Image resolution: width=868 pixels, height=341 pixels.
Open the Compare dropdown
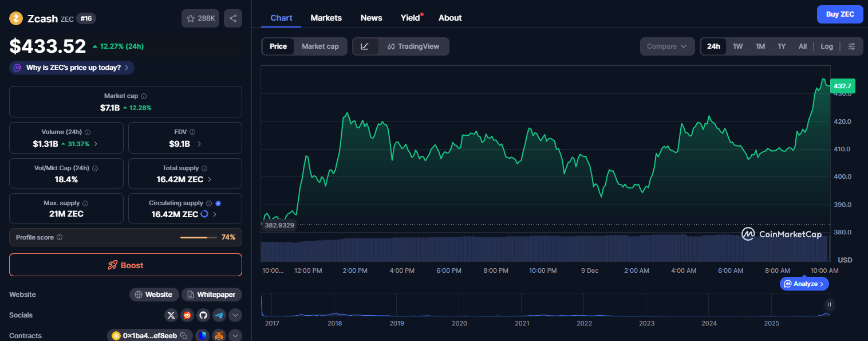click(667, 46)
